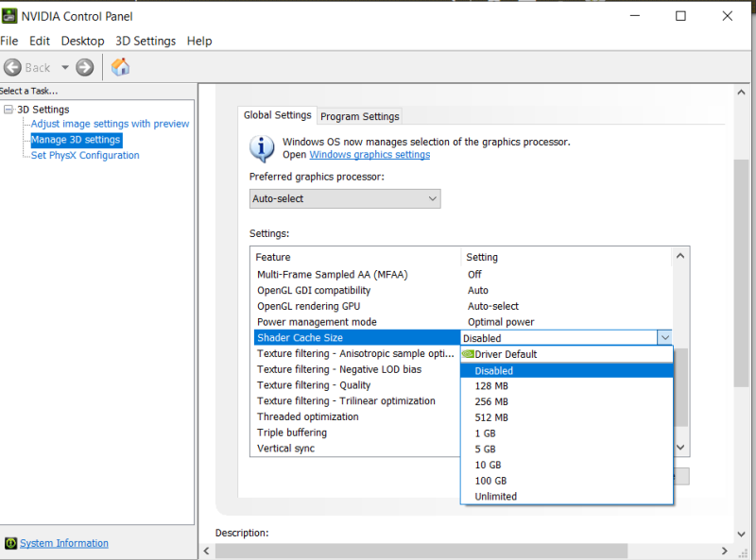Close the NVIDIA Control Panel window

pyautogui.click(x=727, y=16)
